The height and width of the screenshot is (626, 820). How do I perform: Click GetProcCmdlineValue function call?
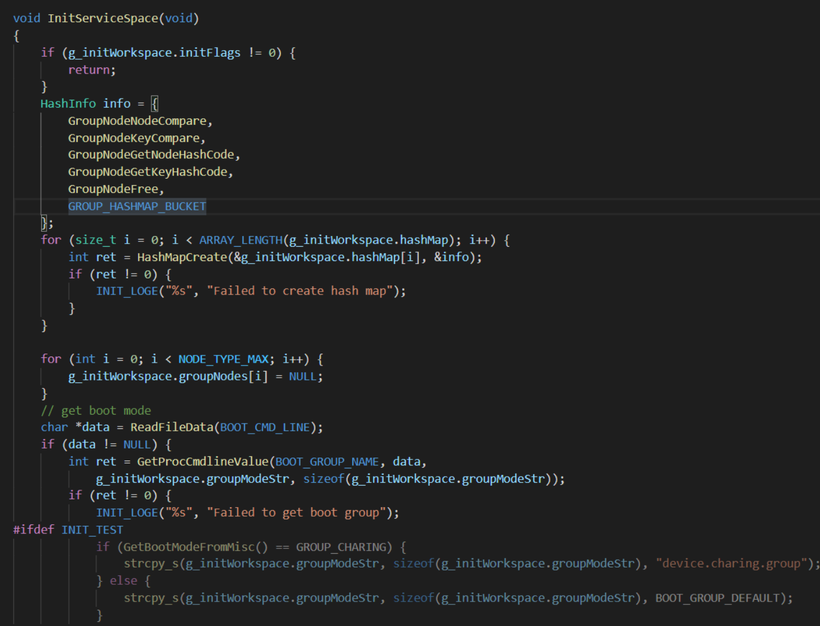(x=202, y=462)
